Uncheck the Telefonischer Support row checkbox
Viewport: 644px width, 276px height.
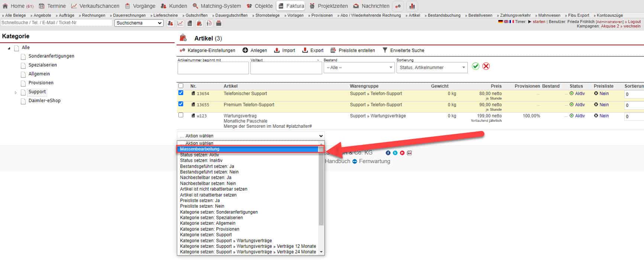[181, 93]
